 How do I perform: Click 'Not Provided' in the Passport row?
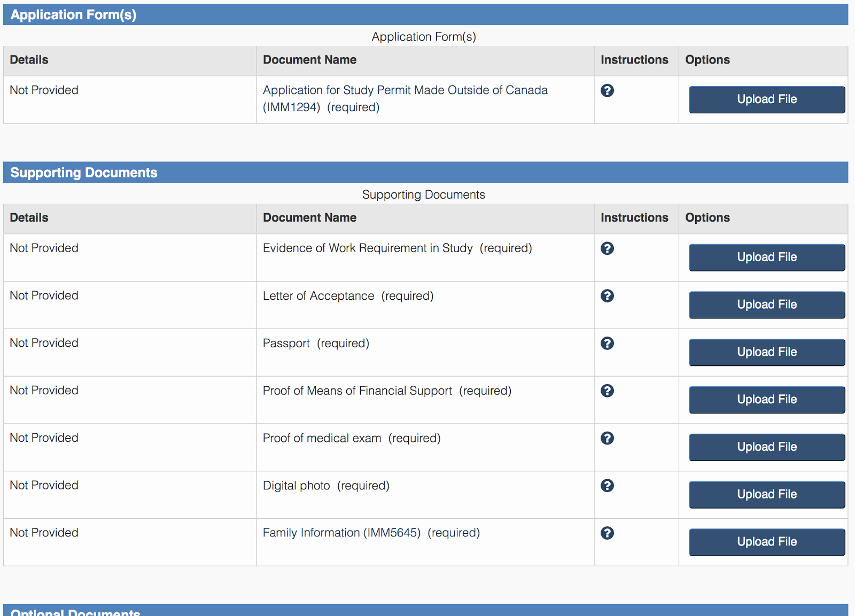(x=44, y=343)
